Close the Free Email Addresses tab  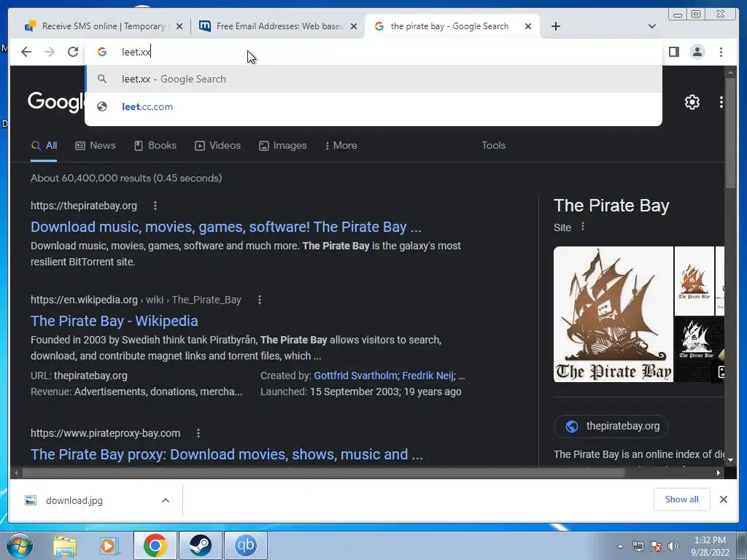[354, 27]
